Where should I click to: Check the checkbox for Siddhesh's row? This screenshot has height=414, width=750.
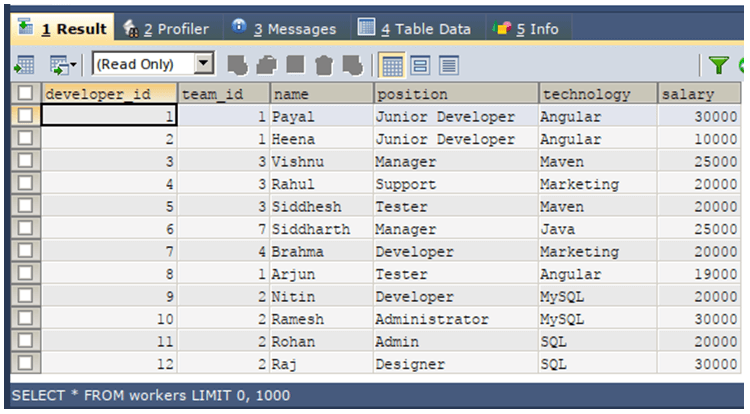point(25,205)
